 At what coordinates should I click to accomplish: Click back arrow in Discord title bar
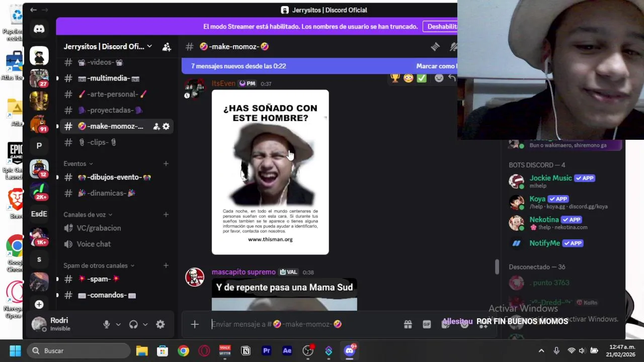click(x=33, y=10)
